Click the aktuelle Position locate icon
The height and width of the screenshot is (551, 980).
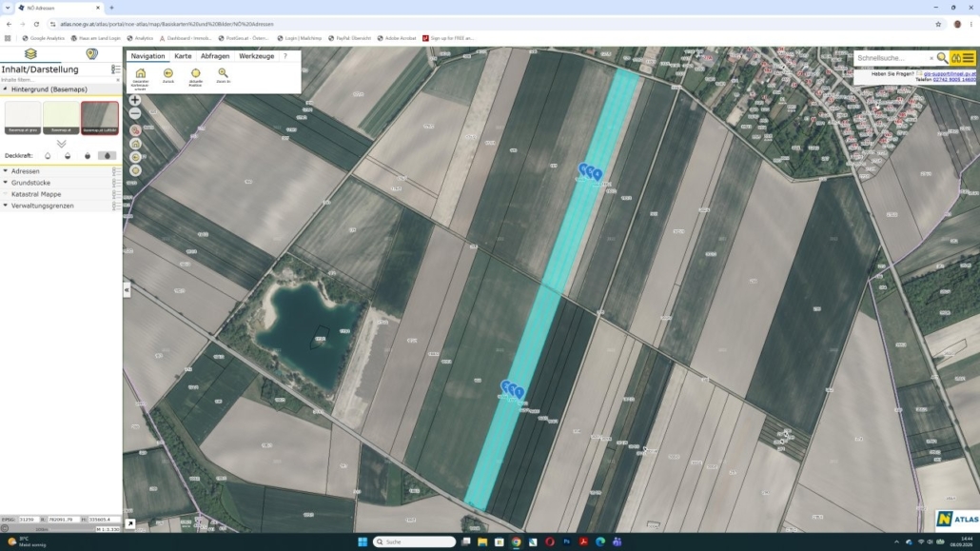[x=196, y=74]
